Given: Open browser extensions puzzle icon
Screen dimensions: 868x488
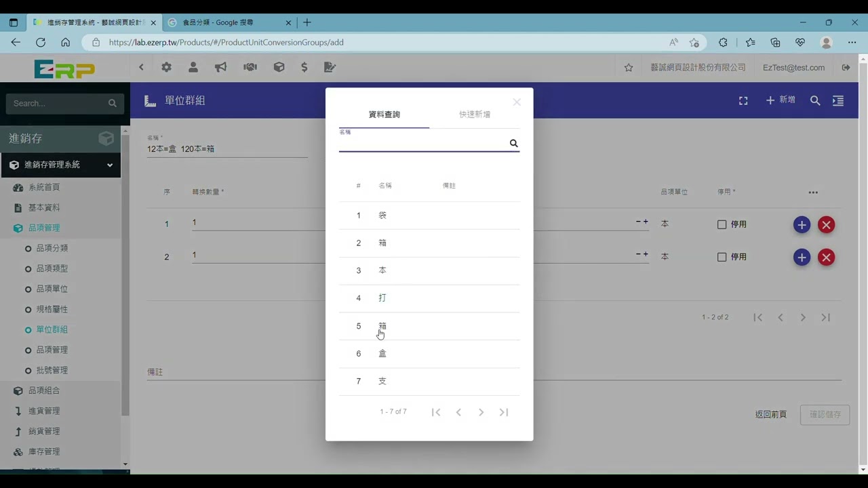Looking at the screenshot, I should tap(723, 42).
